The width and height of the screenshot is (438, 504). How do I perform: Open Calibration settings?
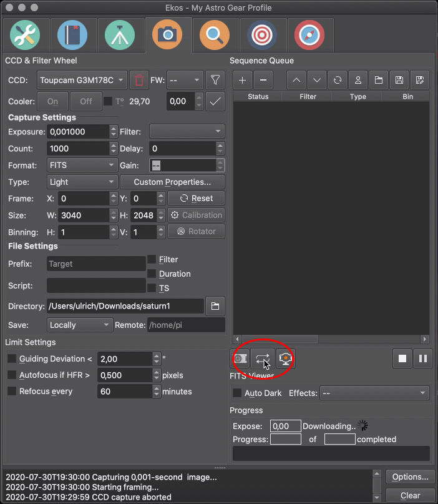(x=196, y=215)
